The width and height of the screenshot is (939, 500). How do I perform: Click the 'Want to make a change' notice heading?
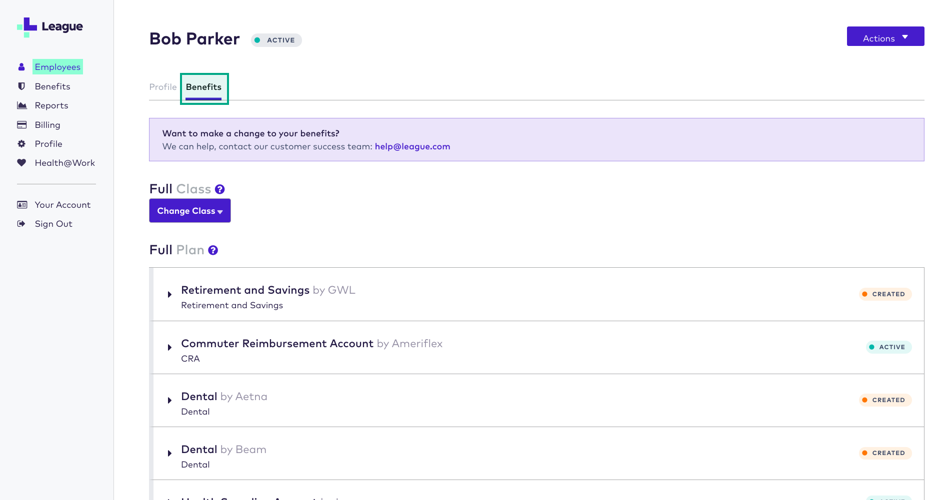[251, 134]
